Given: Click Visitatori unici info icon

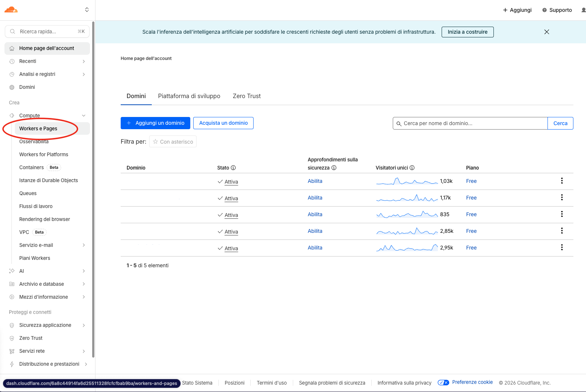Looking at the screenshot, I should [412, 168].
